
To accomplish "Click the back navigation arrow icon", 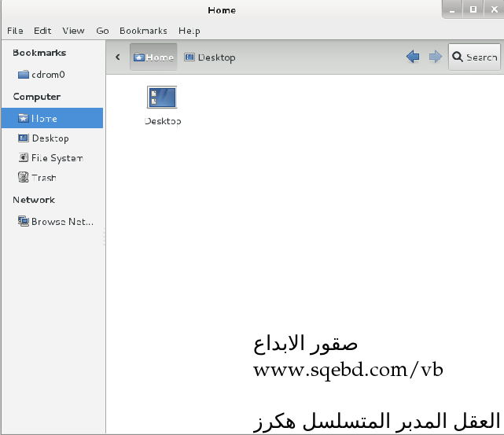I will pos(413,57).
